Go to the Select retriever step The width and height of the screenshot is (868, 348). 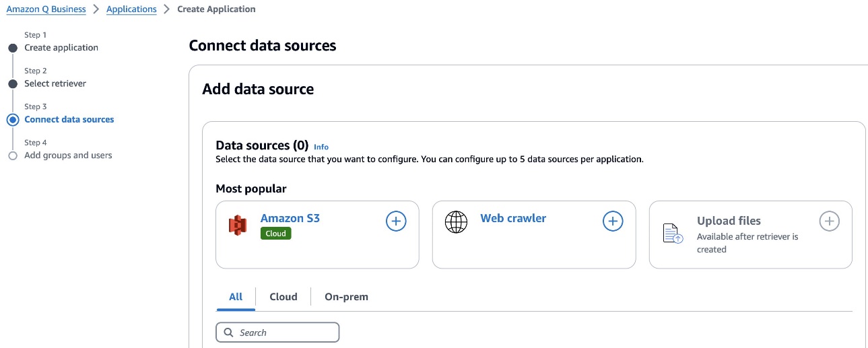coord(55,83)
